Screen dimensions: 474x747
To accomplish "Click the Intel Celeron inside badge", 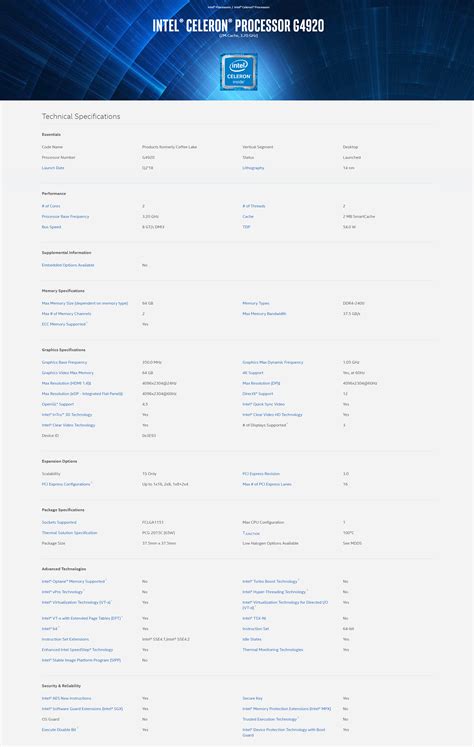I will click(x=239, y=72).
